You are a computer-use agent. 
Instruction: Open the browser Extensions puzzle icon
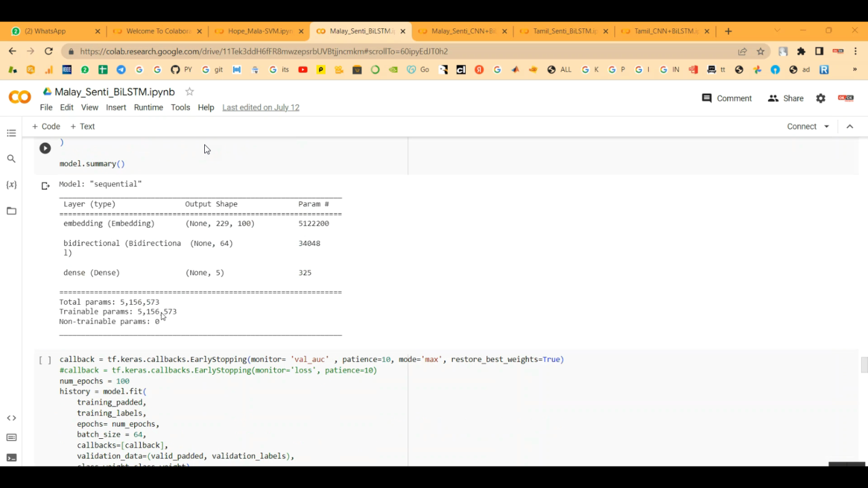coord(801,51)
